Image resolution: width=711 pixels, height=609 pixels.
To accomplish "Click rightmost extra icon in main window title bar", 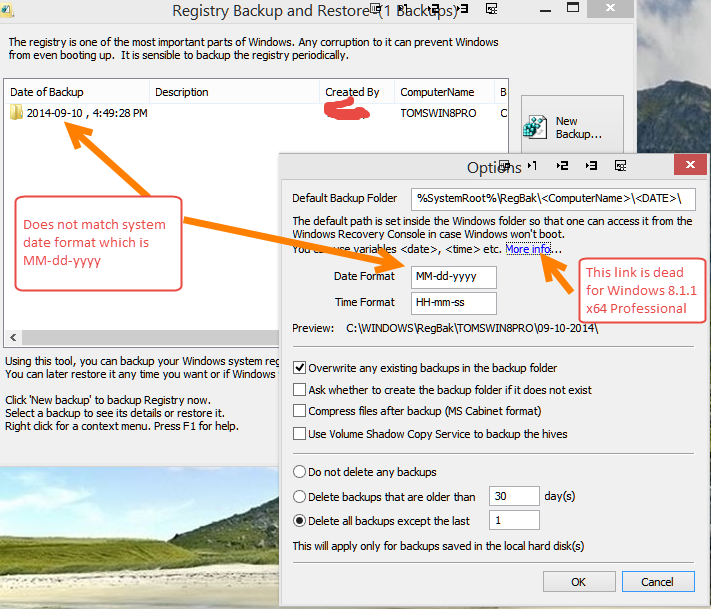I will (x=491, y=9).
